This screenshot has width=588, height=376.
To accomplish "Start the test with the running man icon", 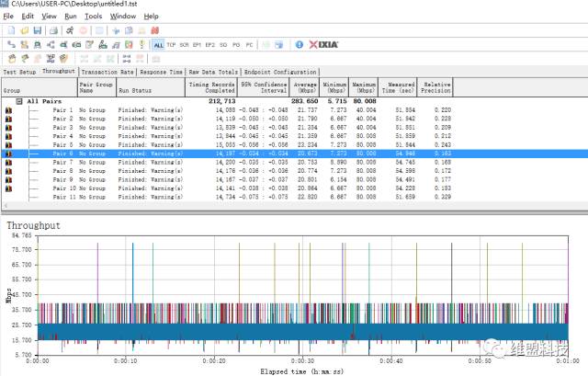I will click(70, 30).
